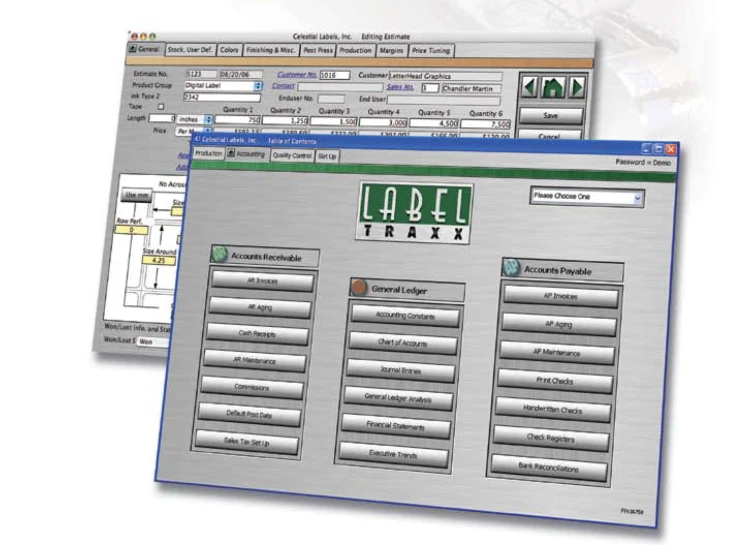Open the Post Press tab
The height and width of the screenshot is (545, 750).
[318, 50]
